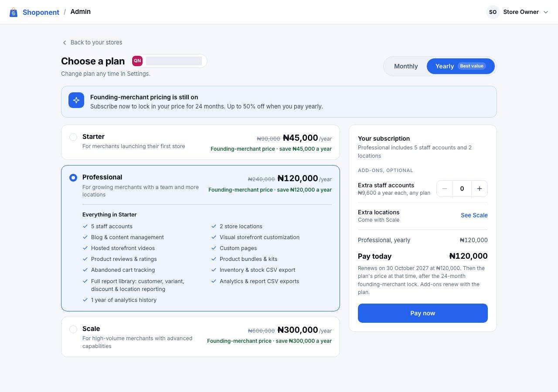Click the Your subscription heading
The height and width of the screenshot is (392, 558).
[384, 139]
